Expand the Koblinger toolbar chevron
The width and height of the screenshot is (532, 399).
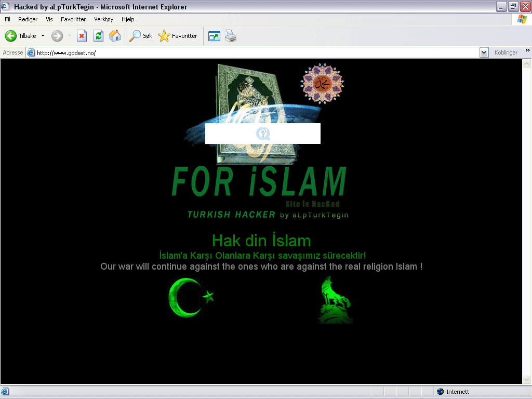(528, 51)
